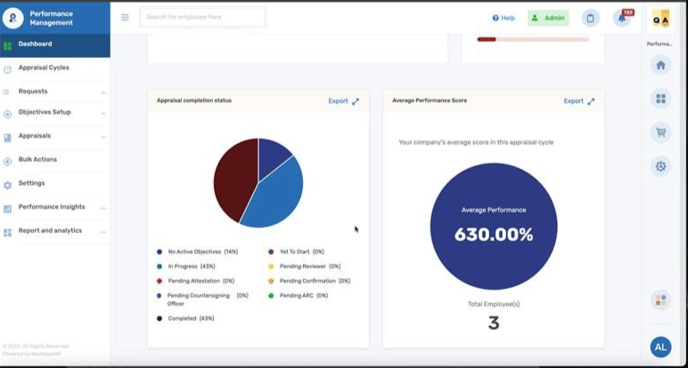This screenshot has width=688, height=368.
Task: Click the Bulk Actions icon
Action: pos(7,162)
